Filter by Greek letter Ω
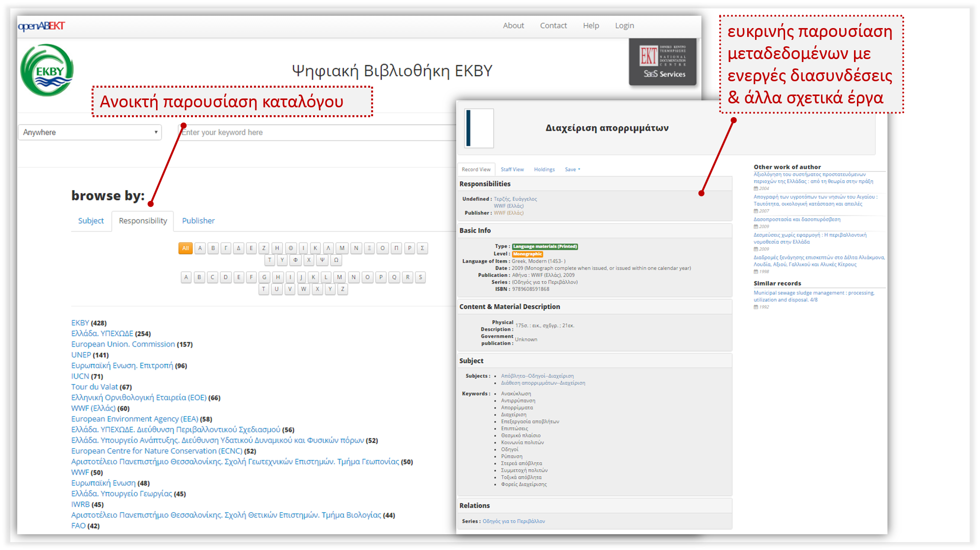This screenshot has width=980, height=550. tap(336, 260)
